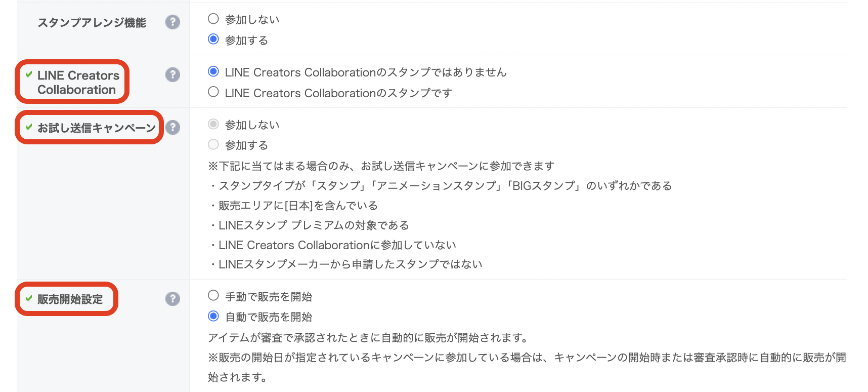Click green checkmark beside お試し送信キャンペーン
Image resolution: width=868 pixels, height=392 pixels.
point(29,127)
